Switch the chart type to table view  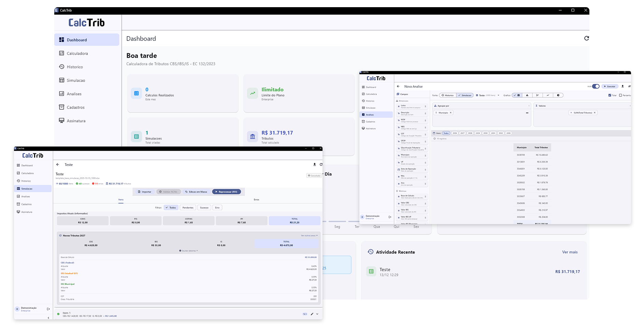point(517,95)
